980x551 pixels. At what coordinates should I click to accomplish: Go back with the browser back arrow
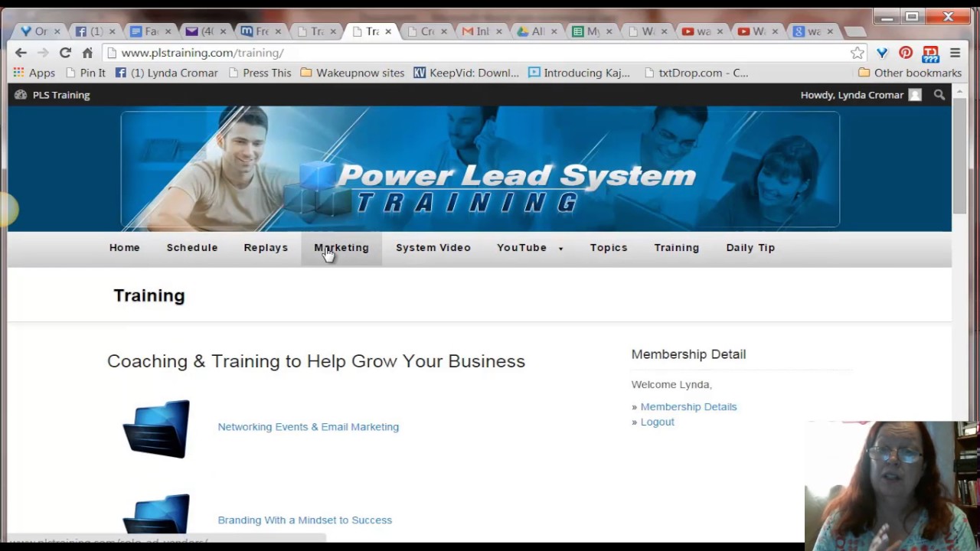pos(21,53)
